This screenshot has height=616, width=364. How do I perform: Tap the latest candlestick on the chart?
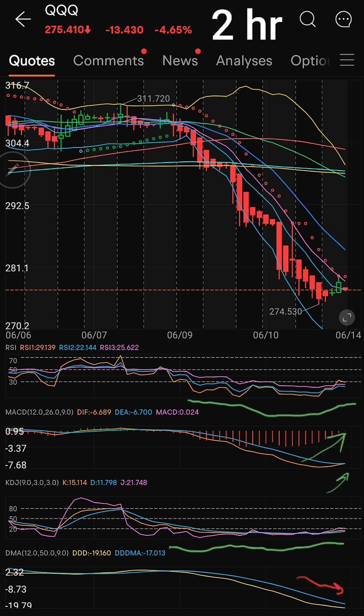click(345, 289)
